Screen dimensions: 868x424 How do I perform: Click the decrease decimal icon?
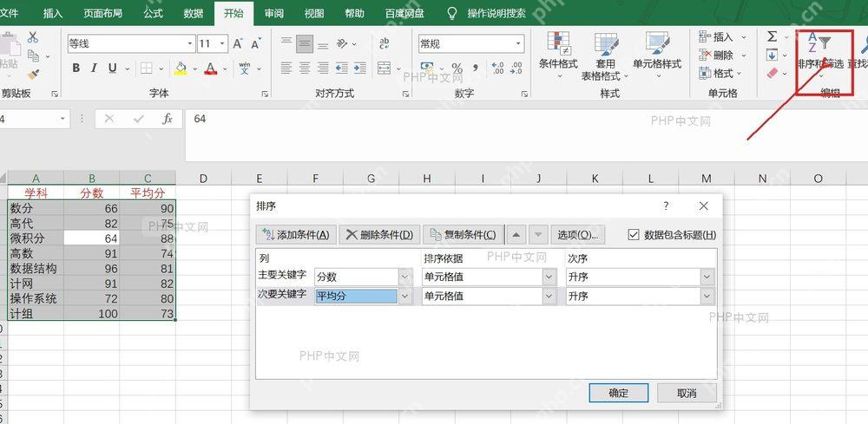click(516, 68)
